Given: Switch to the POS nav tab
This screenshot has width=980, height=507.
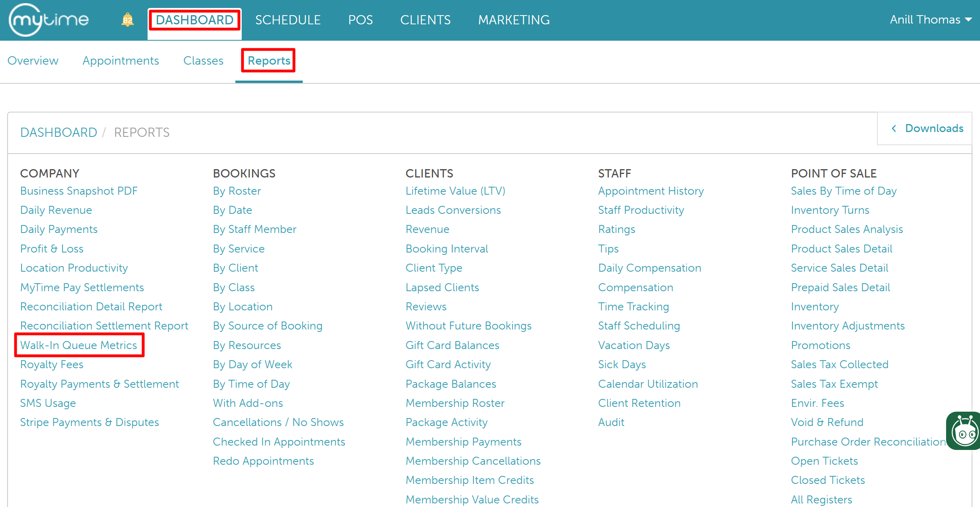Looking at the screenshot, I should (x=360, y=20).
